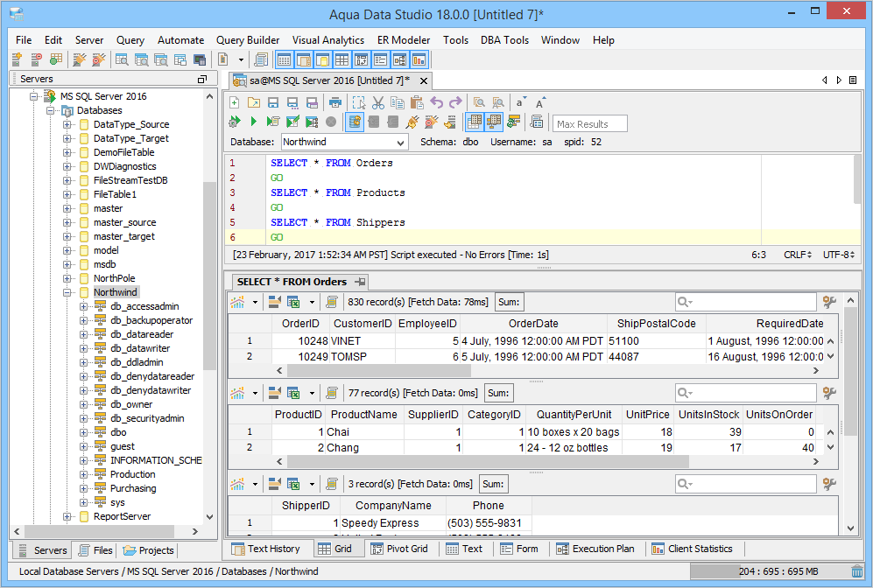The image size is (873, 588).
Task: Click the Cut scissors icon
Action: [378, 103]
